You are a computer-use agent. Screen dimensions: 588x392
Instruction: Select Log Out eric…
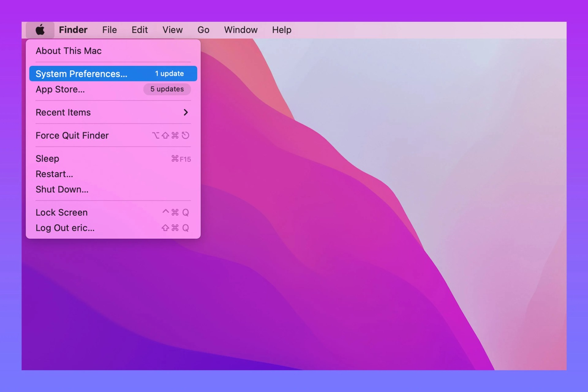click(113, 228)
